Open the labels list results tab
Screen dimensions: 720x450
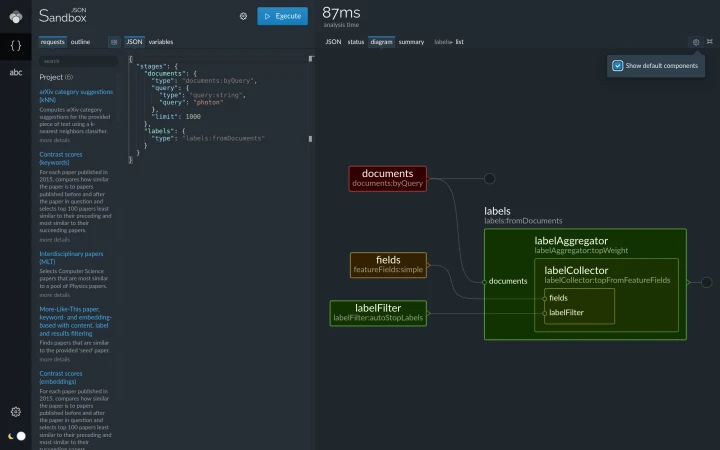(x=449, y=42)
